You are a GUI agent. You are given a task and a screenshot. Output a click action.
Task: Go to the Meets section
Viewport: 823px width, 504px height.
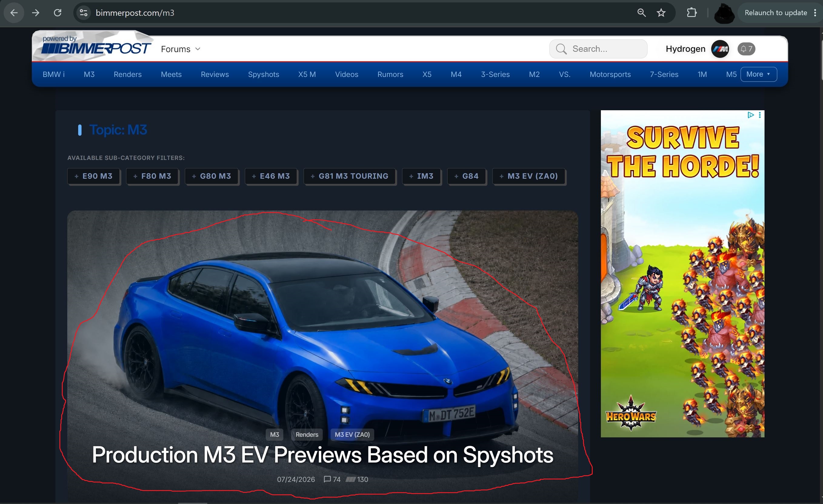(171, 75)
